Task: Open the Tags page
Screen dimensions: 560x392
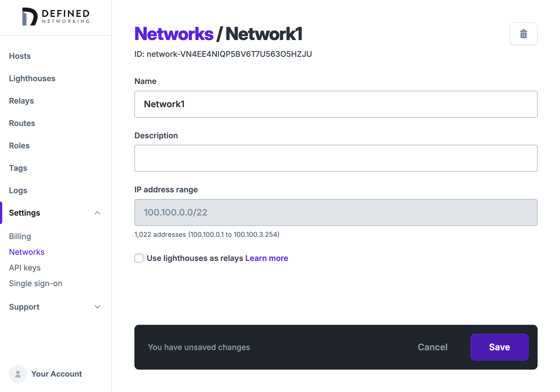Action: 18,168
